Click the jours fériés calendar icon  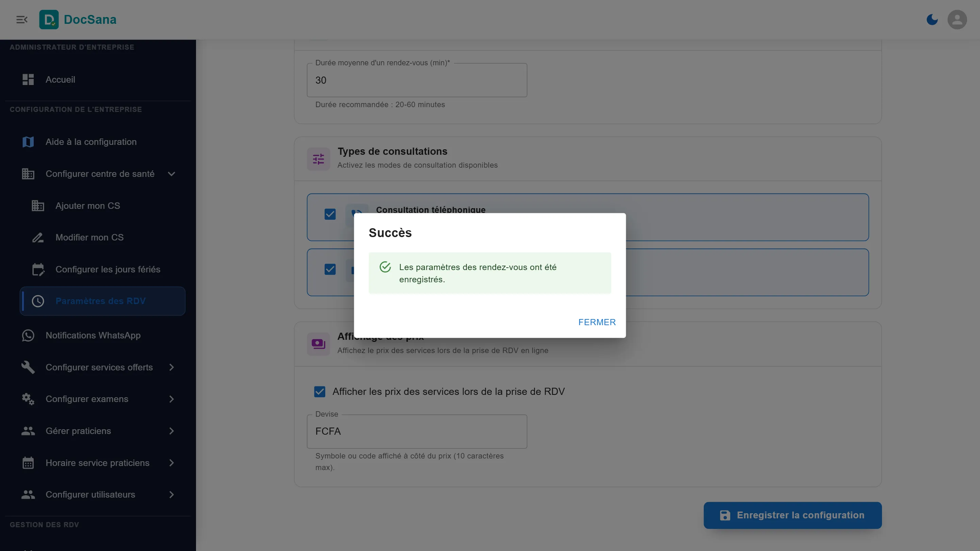[x=38, y=269]
